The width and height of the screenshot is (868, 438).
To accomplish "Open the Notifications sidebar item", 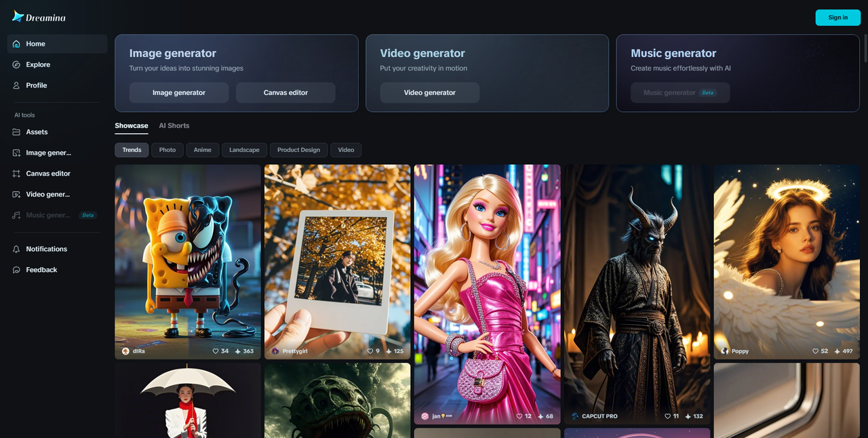I will coord(57,250).
